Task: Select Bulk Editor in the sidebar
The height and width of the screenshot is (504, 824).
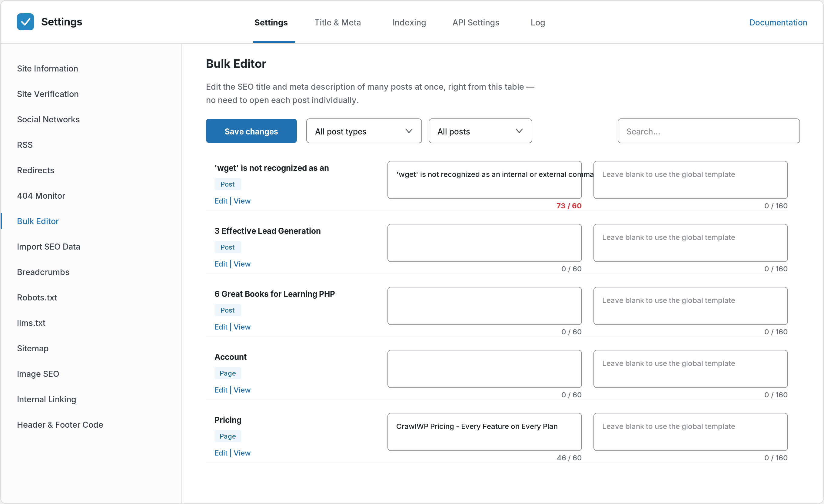Action: tap(38, 221)
